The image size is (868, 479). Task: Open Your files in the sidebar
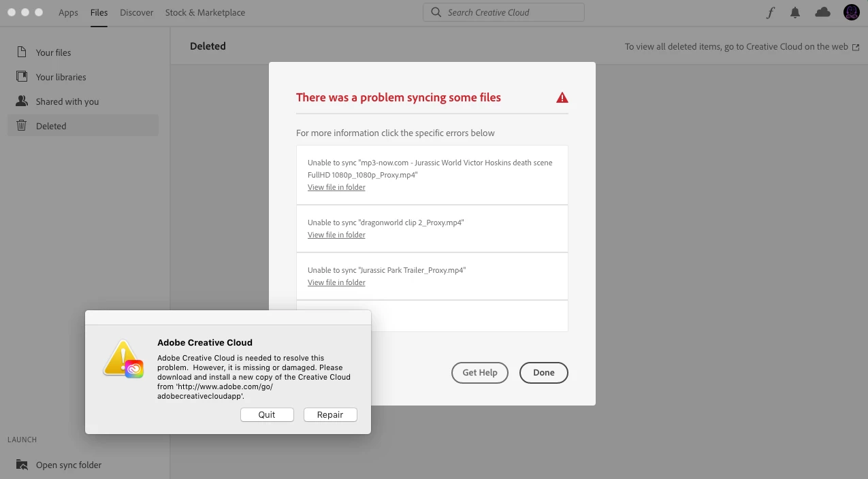[x=83, y=52]
